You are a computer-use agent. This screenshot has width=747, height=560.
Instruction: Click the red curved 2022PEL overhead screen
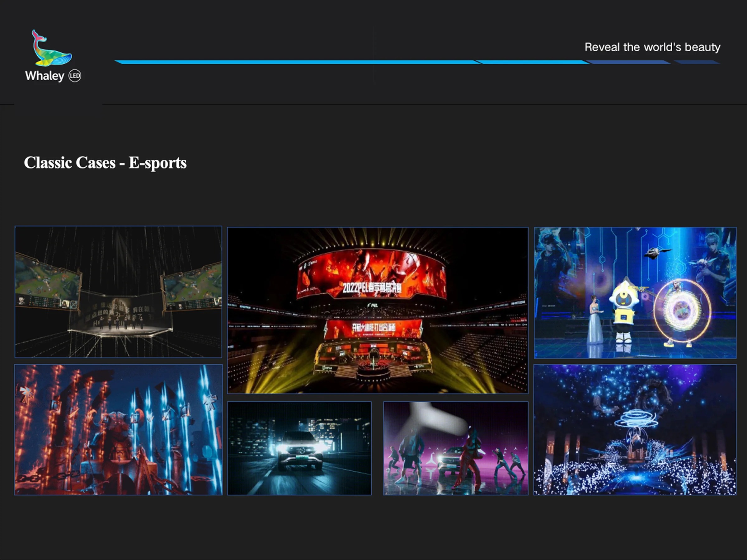pyautogui.click(x=371, y=274)
